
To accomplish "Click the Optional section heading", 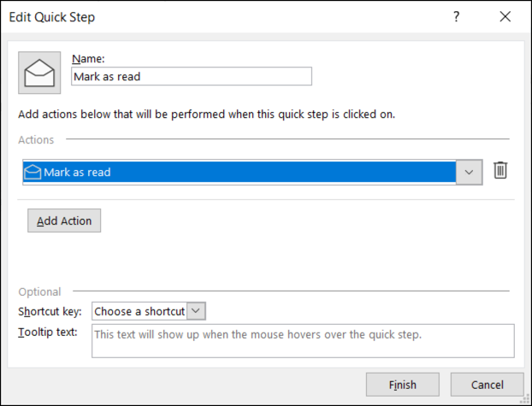I will 40,291.
